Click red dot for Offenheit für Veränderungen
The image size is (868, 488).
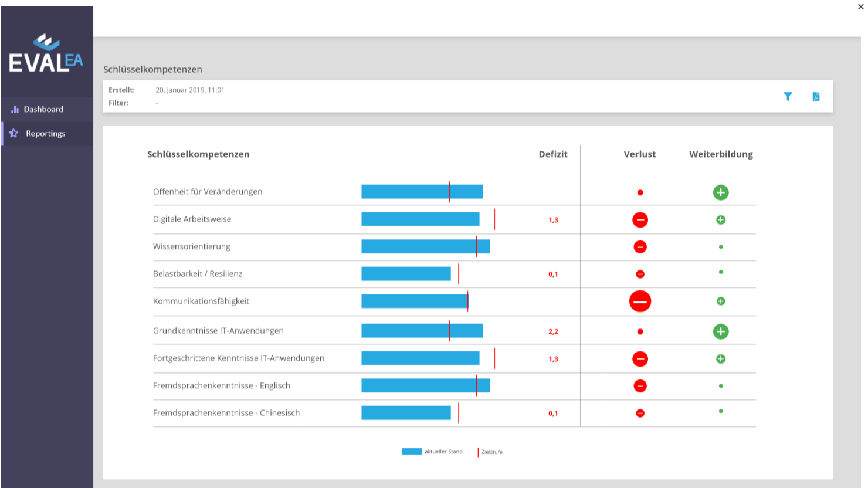[x=640, y=192]
